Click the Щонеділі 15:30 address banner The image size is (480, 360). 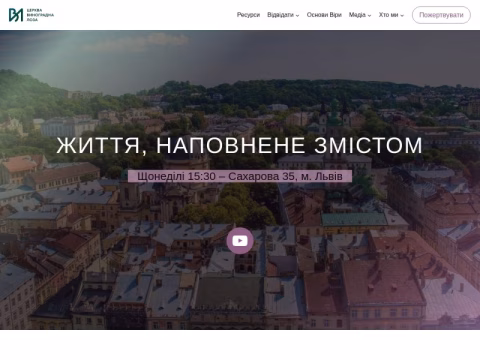pos(240,176)
